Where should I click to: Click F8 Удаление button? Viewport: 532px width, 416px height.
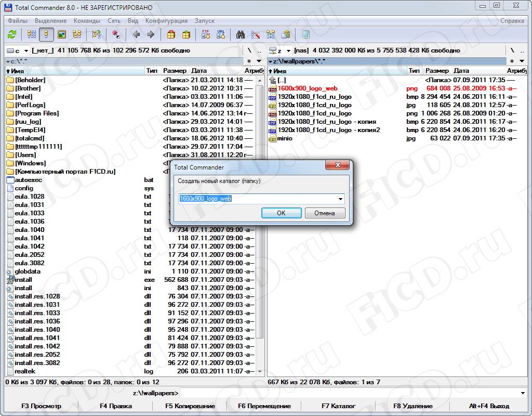tap(413, 406)
